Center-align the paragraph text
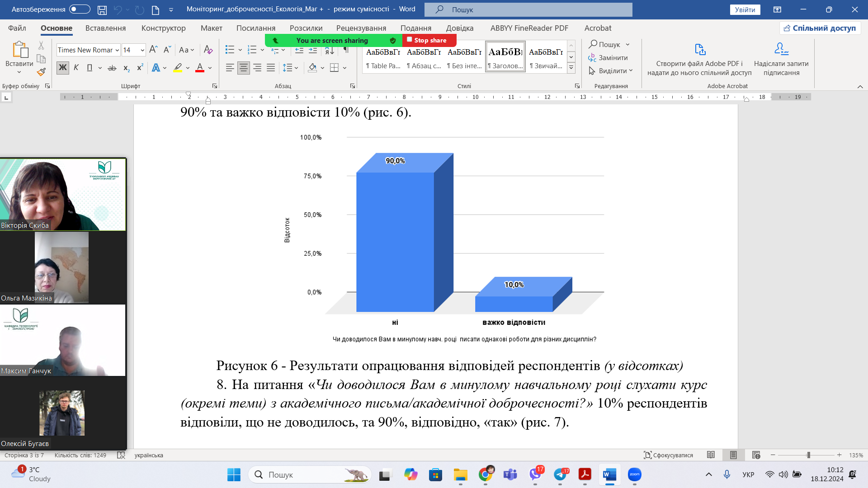Viewport: 868px width, 488px height. 243,68
